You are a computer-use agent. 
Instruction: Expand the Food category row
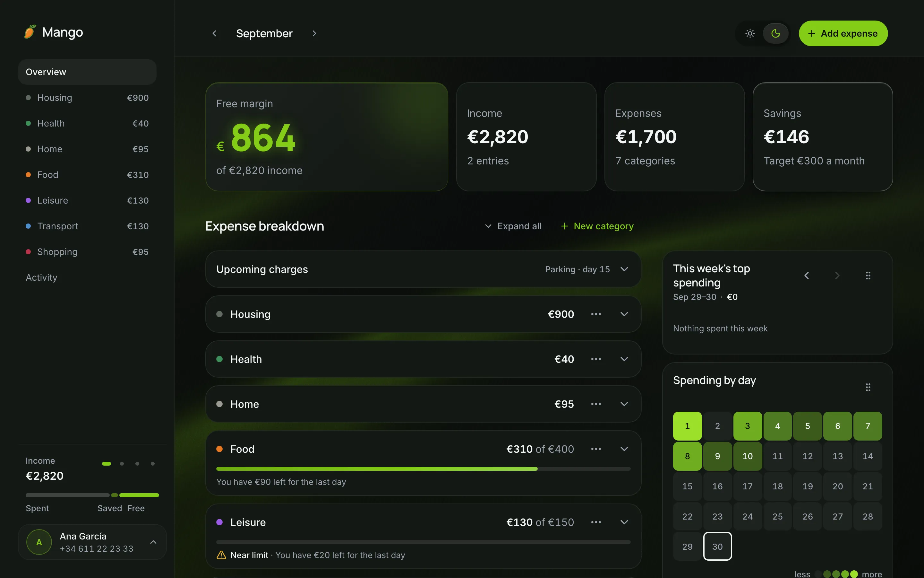pyautogui.click(x=624, y=449)
